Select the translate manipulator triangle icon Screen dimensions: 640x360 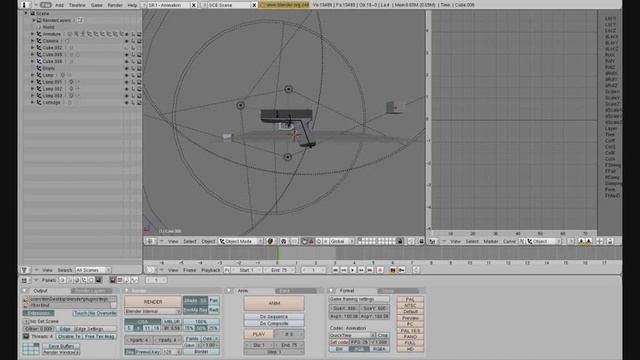(x=311, y=241)
